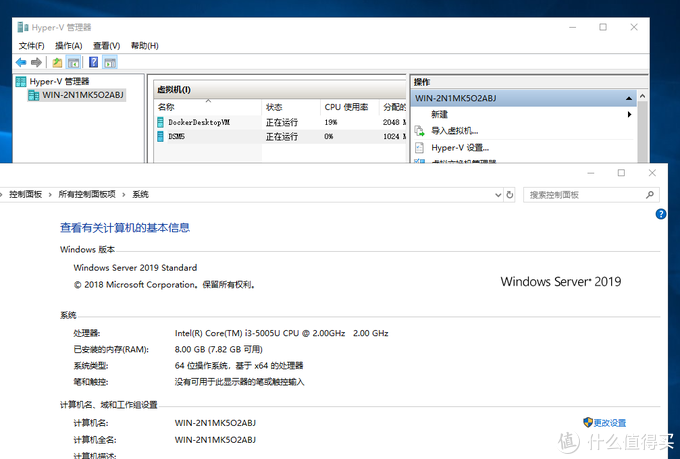Click the Windows Server 2019 Standard text

coord(135,268)
